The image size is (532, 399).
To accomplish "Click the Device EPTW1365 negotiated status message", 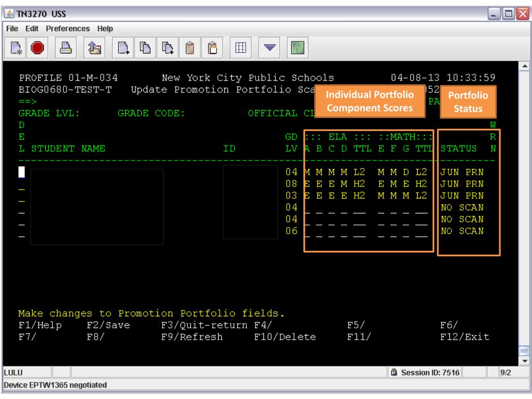I will [x=55, y=385].
